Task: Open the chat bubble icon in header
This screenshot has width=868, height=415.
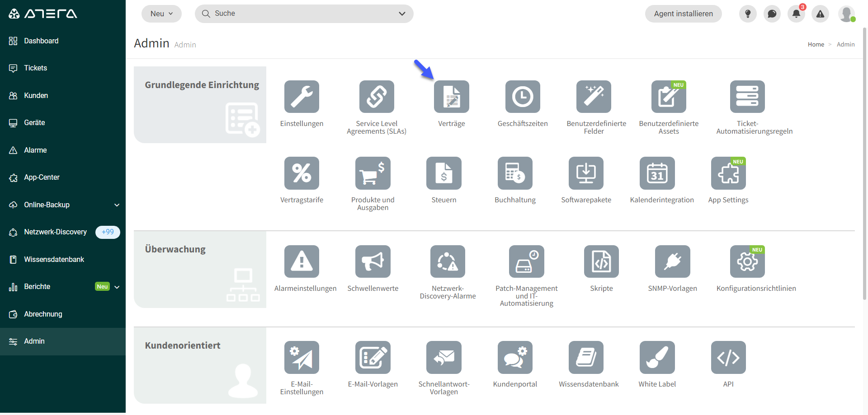Action: click(x=772, y=14)
